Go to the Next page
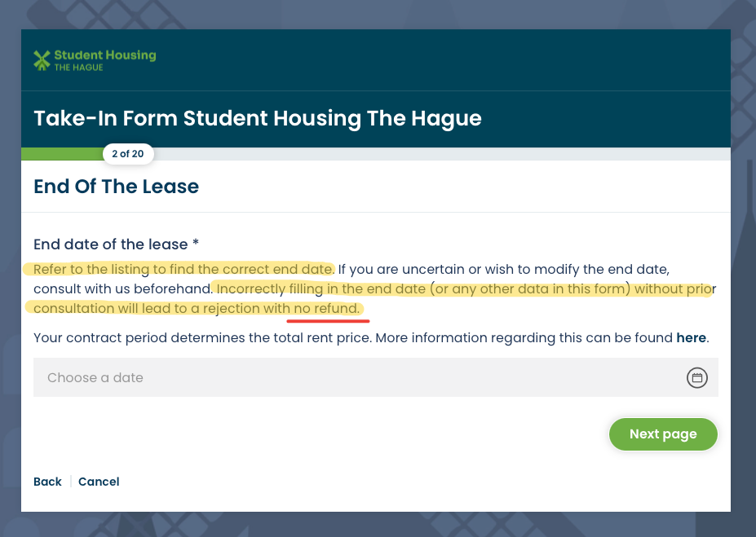Viewport: 756px width, 537px height. pos(663,434)
